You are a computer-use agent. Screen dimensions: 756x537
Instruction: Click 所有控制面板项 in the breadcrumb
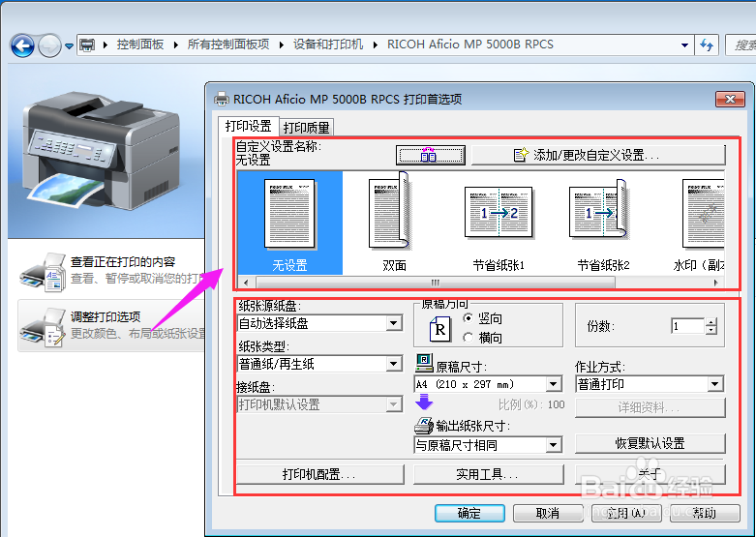tap(228, 45)
